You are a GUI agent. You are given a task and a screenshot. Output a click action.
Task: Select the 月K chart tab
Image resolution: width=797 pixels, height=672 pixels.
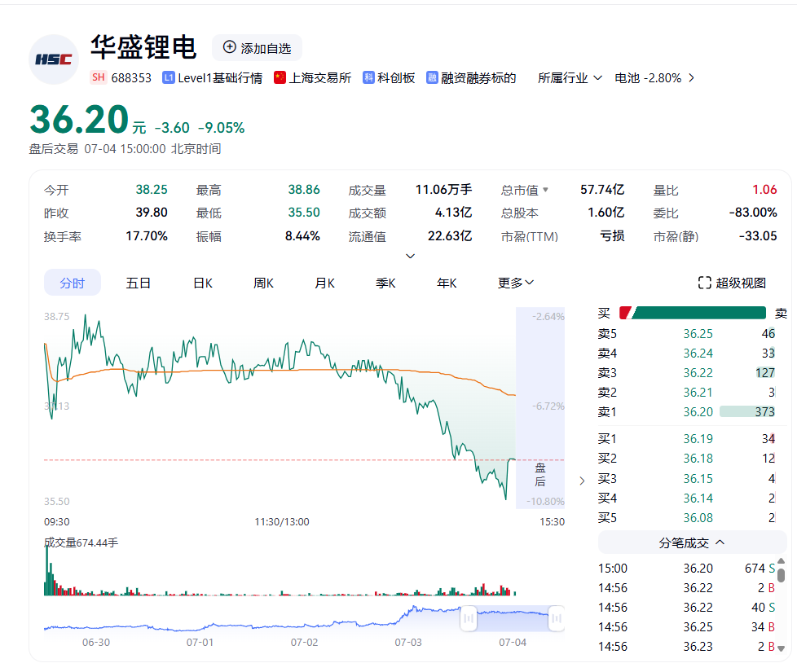coord(324,283)
